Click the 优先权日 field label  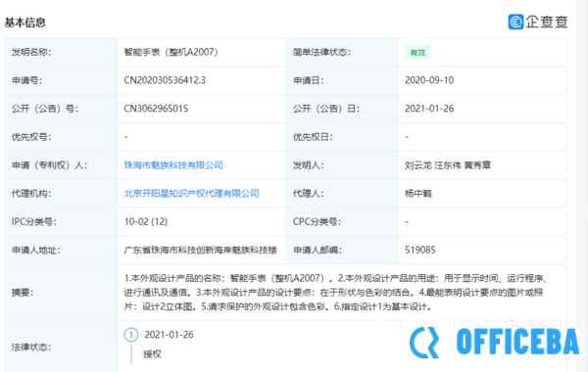pos(313,137)
